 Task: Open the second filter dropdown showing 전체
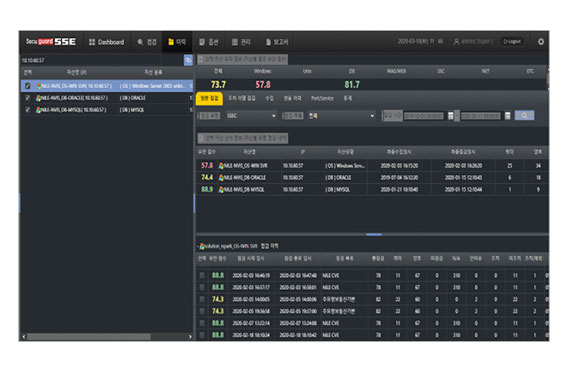(x=342, y=116)
